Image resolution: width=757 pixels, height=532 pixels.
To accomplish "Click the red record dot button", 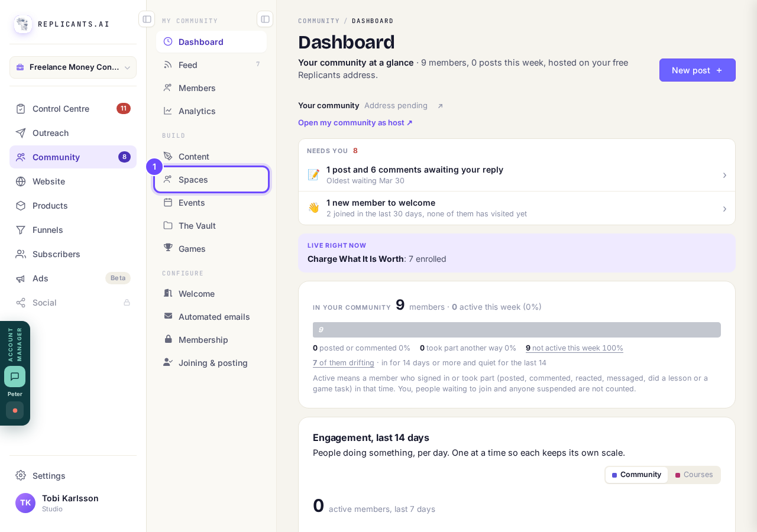I will click(15, 410).
